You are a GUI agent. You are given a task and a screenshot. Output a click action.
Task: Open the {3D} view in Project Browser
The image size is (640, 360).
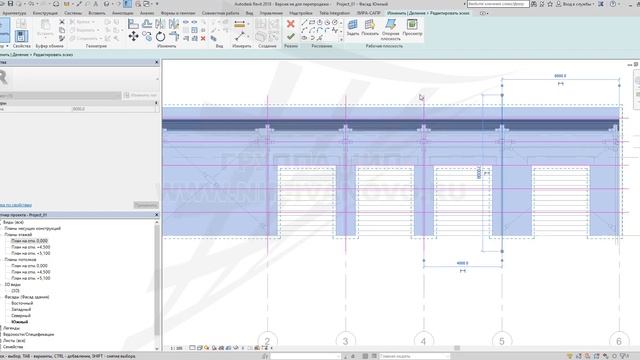pyautogui.click(x=15, y=291)
